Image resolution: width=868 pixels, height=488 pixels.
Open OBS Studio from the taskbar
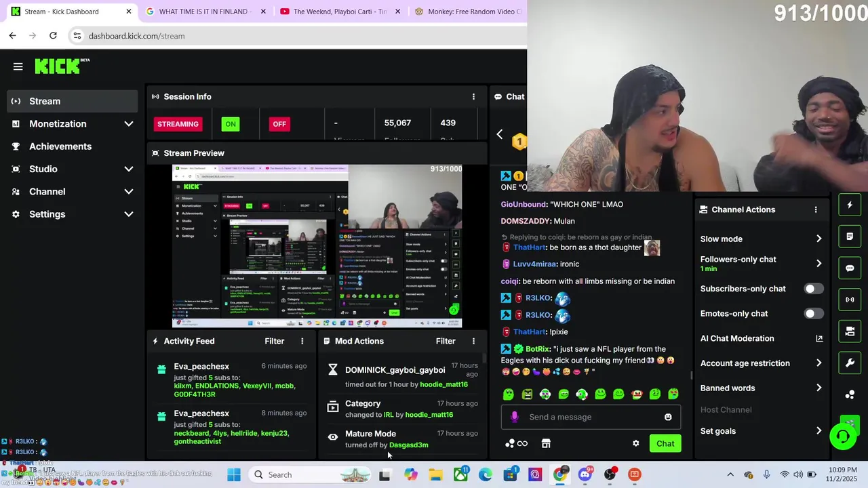(x=610, y=474)
